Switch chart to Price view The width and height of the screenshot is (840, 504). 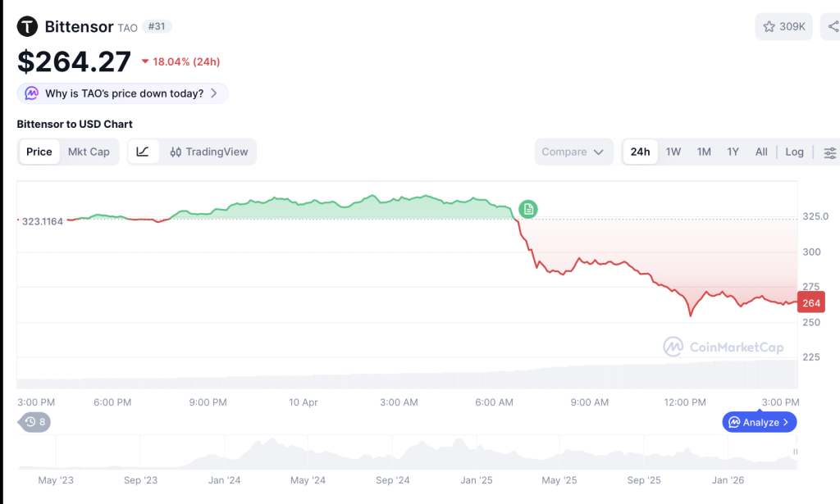[x=39, y=152]
